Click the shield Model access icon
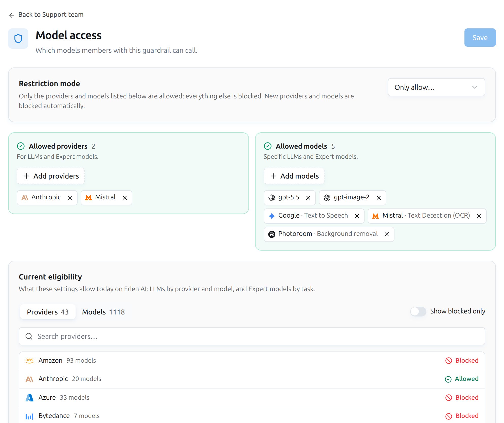The width and height of the screenshot is (504, 423). point(18,39)
